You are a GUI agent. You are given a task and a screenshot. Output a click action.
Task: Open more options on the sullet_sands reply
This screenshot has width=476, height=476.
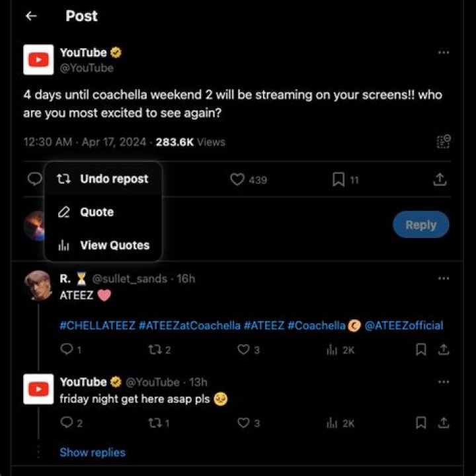[x=444, y=278]
